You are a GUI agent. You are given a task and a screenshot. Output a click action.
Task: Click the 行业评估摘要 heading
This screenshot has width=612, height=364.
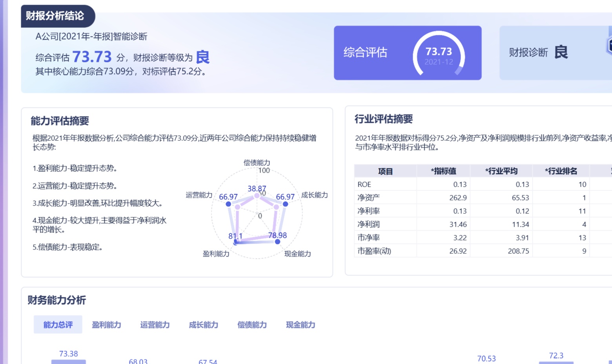(384, 119)
